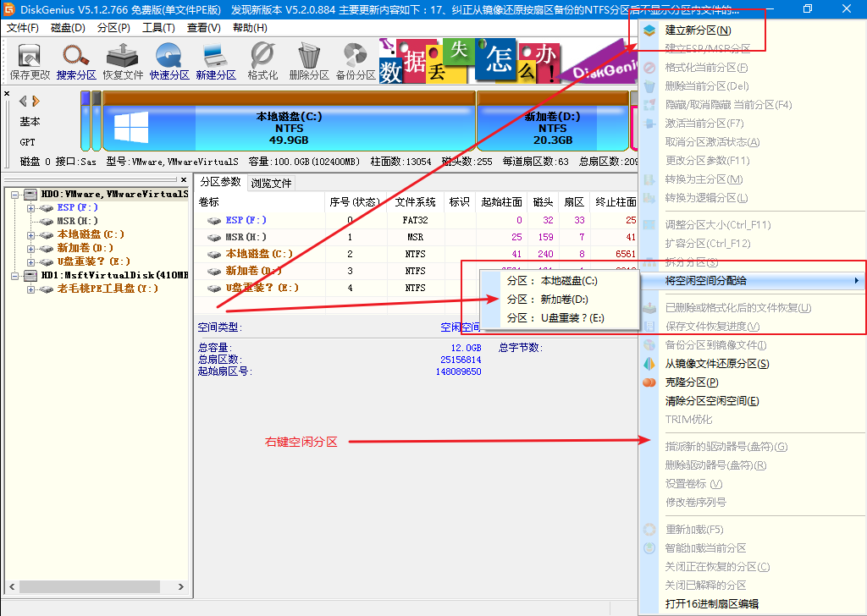Click 克隆分区(P) icon in context menu
The width and height of the screenshot is (867, 616).
click(x=649, y=382)
